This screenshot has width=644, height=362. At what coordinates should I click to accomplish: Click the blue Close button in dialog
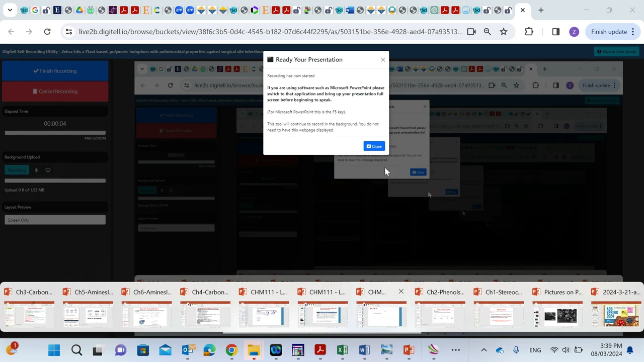374,146
